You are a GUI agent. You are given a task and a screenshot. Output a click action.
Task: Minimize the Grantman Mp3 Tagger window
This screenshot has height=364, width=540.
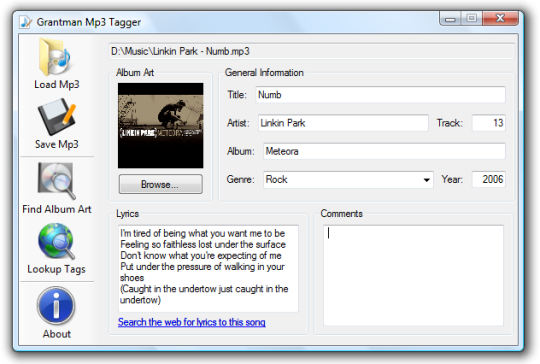click(x=450, y=19)
